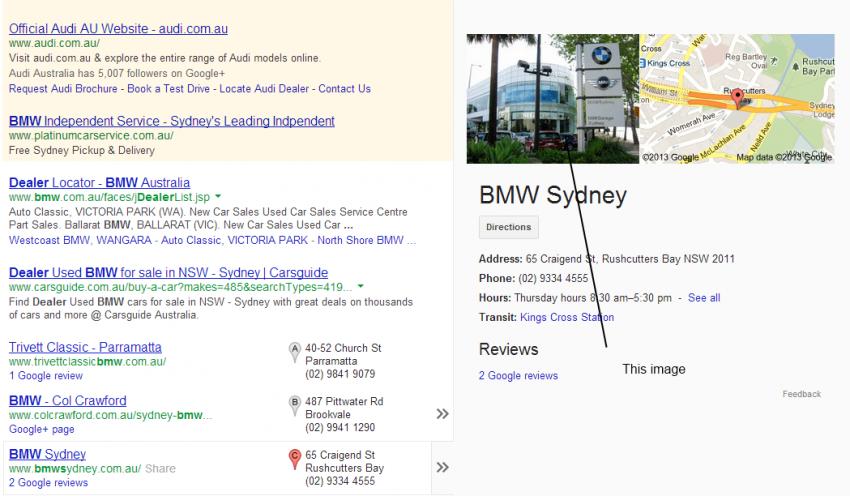Open dropdown arrow beside carsguide.com.au URL

(360, 286)
